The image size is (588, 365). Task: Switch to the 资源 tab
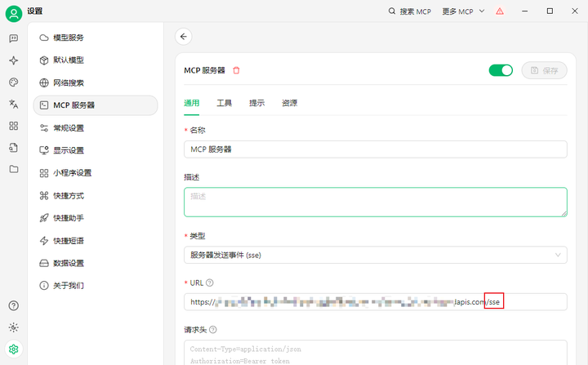pos(289,103)
